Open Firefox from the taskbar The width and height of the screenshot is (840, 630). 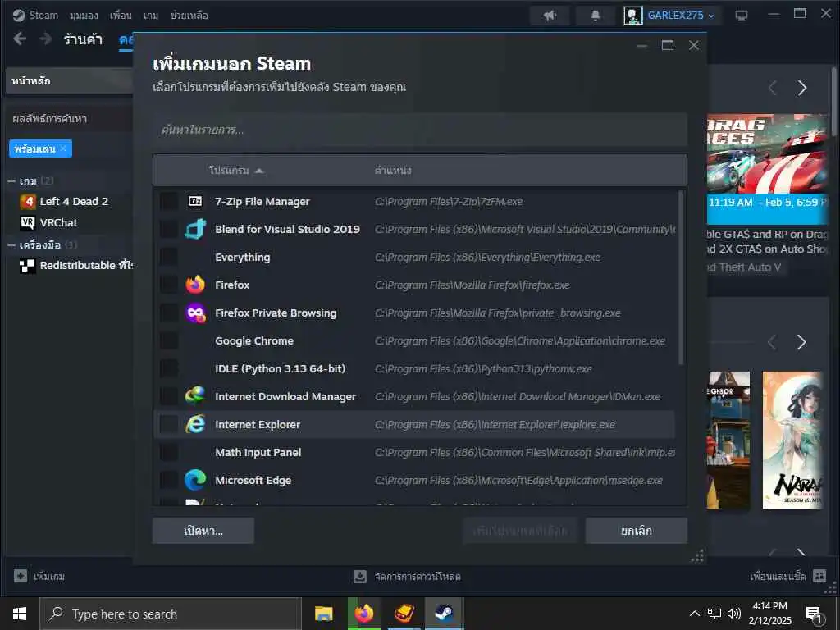tap(363, 614)
